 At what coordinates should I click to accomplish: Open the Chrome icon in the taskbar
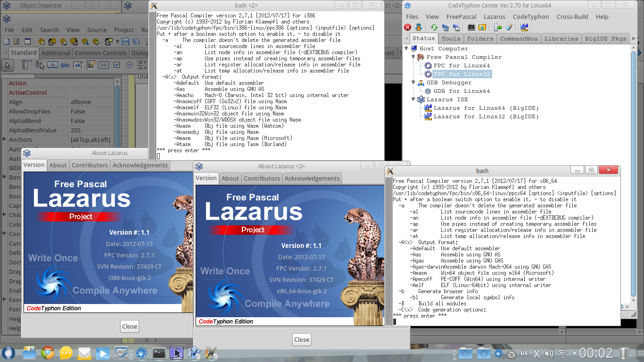[47, 353]
